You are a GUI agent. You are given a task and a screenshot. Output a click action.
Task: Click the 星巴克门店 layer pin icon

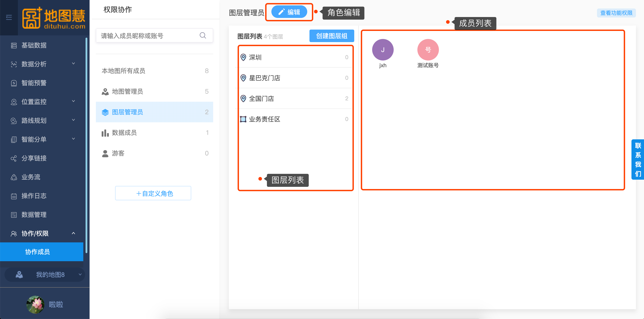point(243,78)
